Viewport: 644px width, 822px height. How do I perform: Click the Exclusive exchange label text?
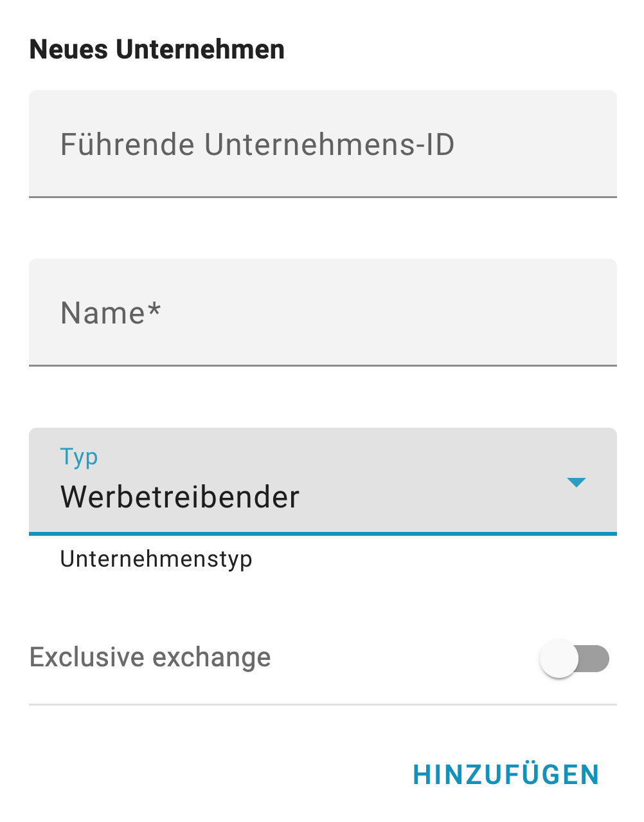tap(150, 657)
